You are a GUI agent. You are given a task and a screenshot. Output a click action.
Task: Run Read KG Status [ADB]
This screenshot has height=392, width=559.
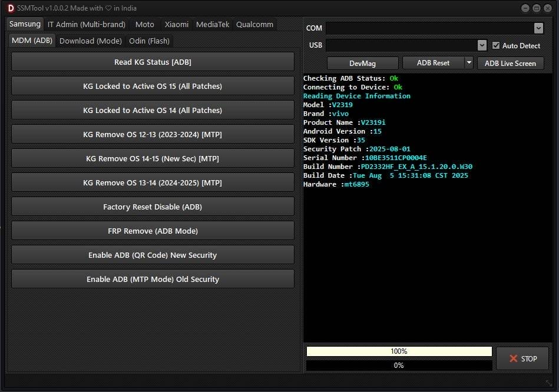153,62
